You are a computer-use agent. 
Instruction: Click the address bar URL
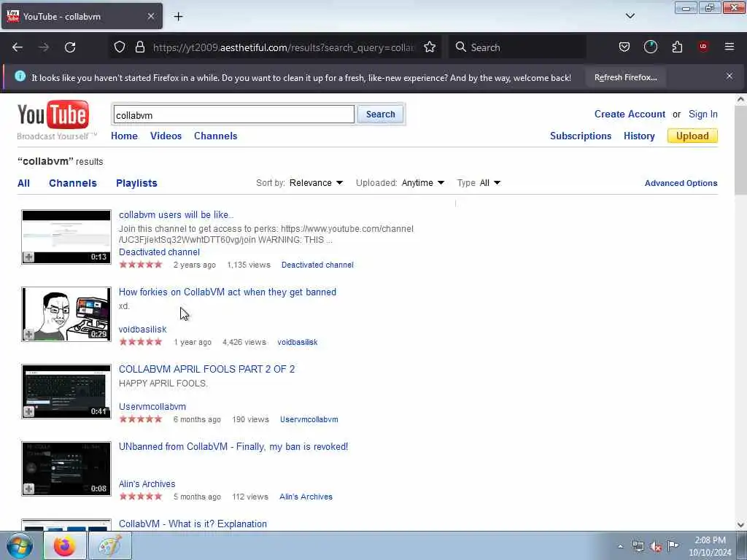[x=284, y=47]
